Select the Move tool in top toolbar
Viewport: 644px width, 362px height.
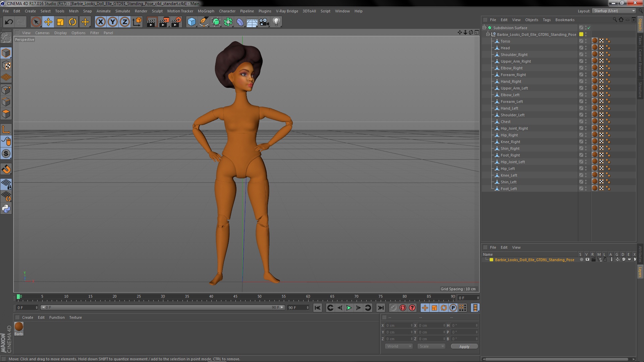(x=48, y=22)
